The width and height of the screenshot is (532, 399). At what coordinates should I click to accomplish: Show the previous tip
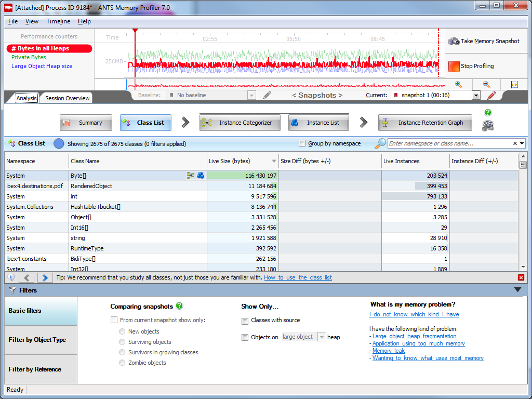click(26, 278)
